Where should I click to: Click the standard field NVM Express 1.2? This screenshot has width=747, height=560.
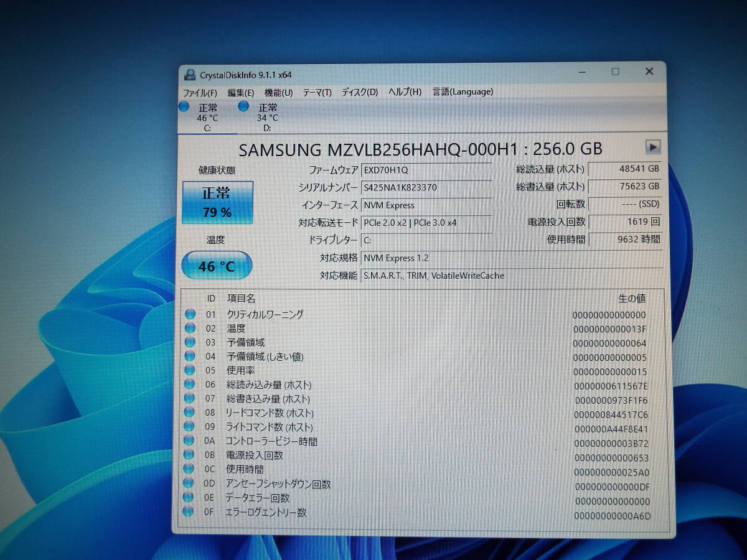click(x=512, y=258)
